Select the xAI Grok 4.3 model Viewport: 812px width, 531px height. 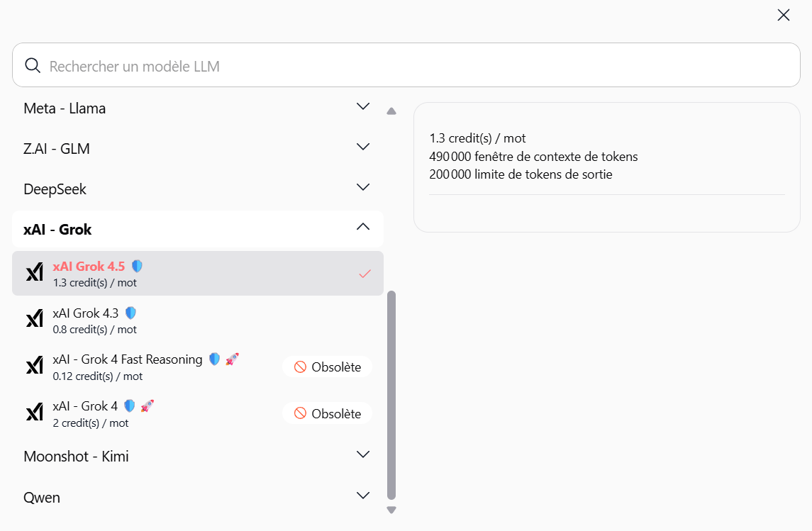tap(198, 320)
